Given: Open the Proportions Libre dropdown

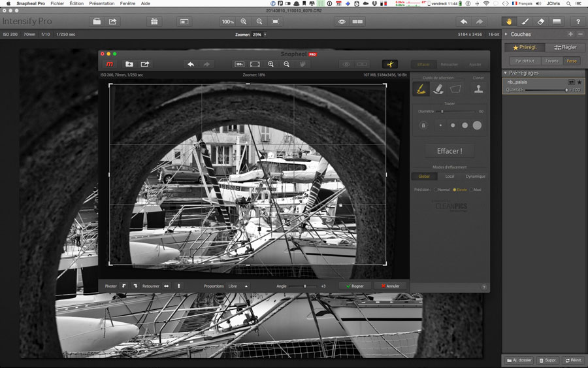Looking at the screenshot, I should [237, 286].
